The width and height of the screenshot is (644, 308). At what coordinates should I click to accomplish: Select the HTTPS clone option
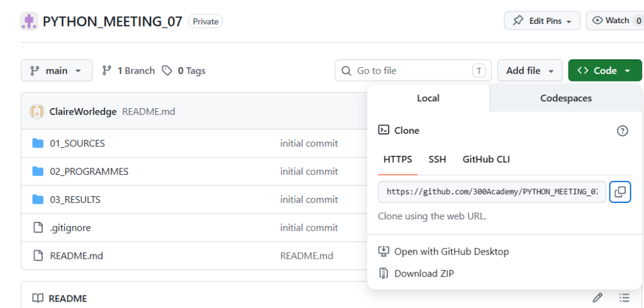[397, 159]
